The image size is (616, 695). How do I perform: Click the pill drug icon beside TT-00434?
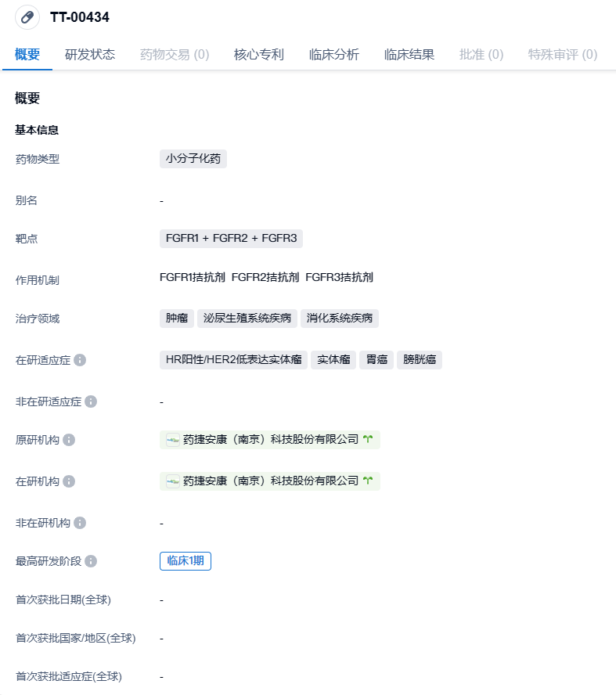pyautogui.click(x=27, y=17)
